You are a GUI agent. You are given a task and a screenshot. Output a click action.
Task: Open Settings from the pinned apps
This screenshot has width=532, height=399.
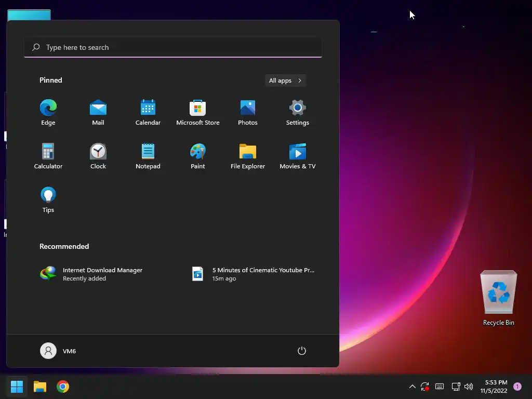point(298,113)
